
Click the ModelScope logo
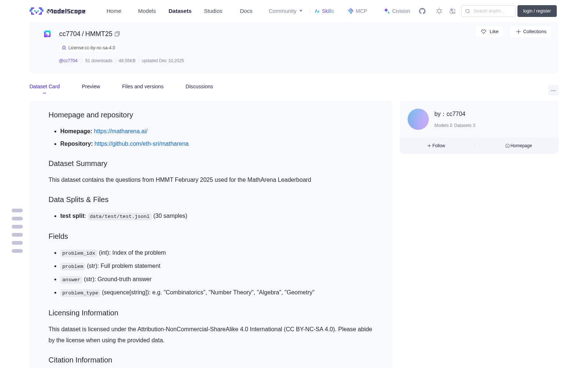[57, 11]
